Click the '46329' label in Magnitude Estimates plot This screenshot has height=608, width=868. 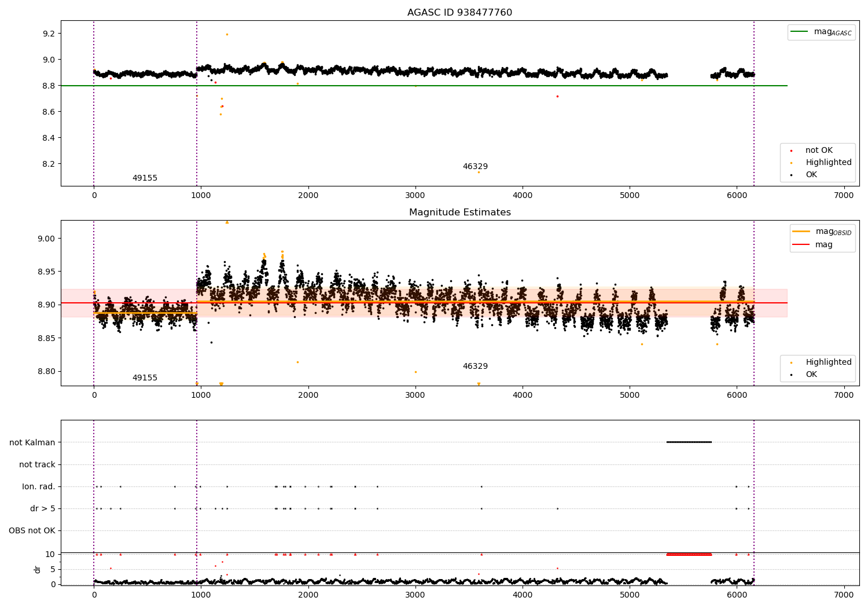click(475, 367)
